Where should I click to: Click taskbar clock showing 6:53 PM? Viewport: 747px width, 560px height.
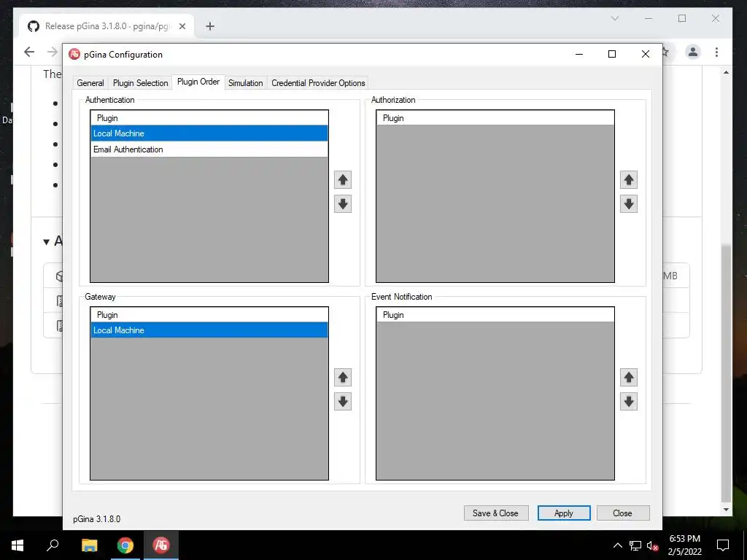(684, 545)
